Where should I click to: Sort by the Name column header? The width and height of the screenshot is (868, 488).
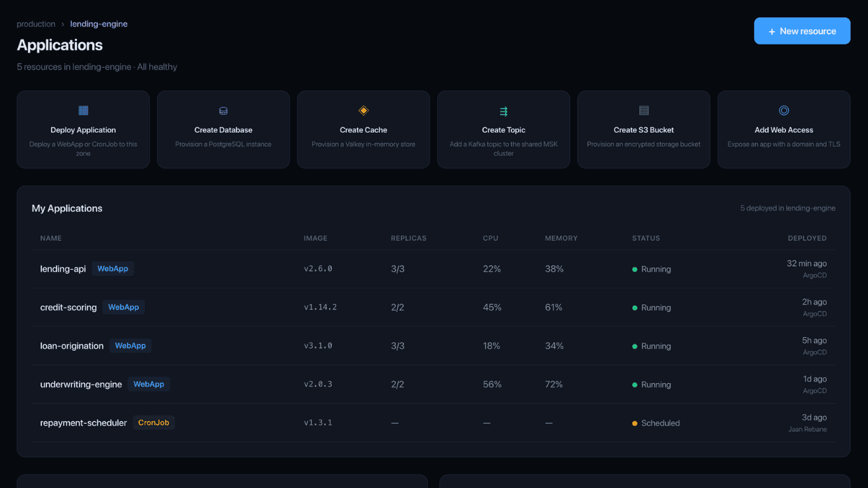click(51, 238)
